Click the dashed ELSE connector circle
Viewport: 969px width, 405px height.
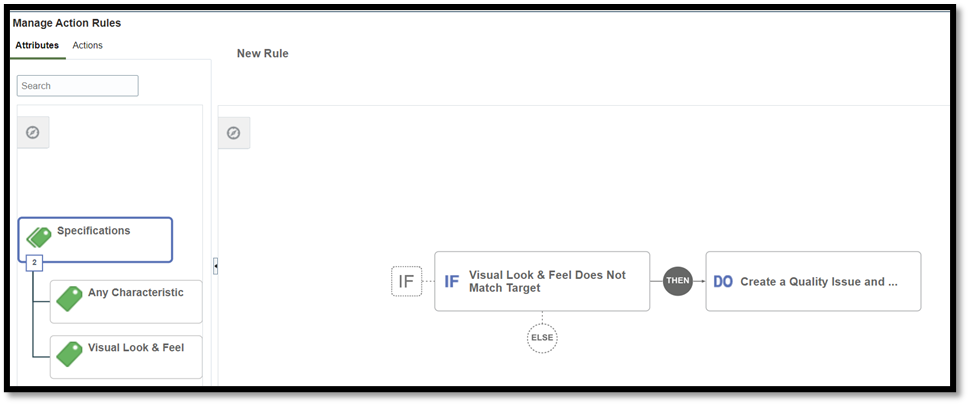pos(542,338)
